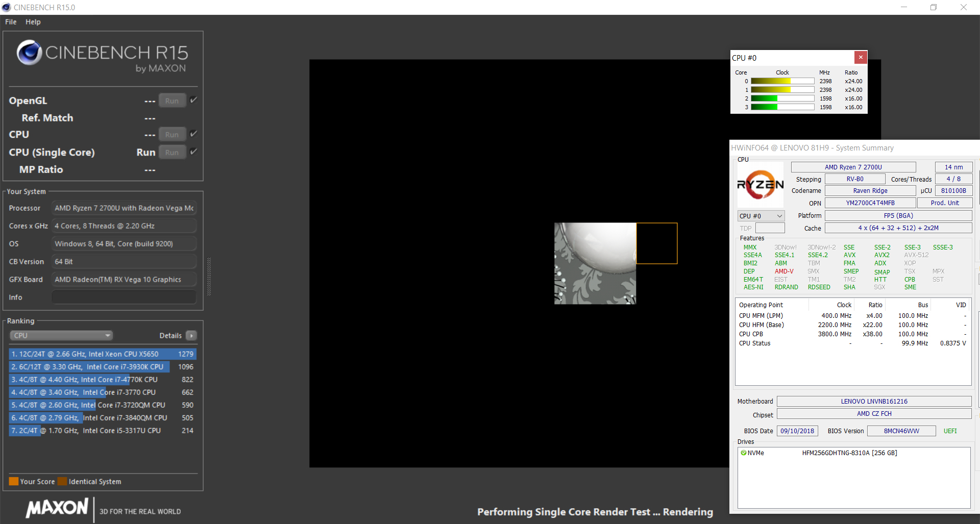Select the Core i7-3720QM ranking entry
The image size is (980, 524).
pos(103,405)
